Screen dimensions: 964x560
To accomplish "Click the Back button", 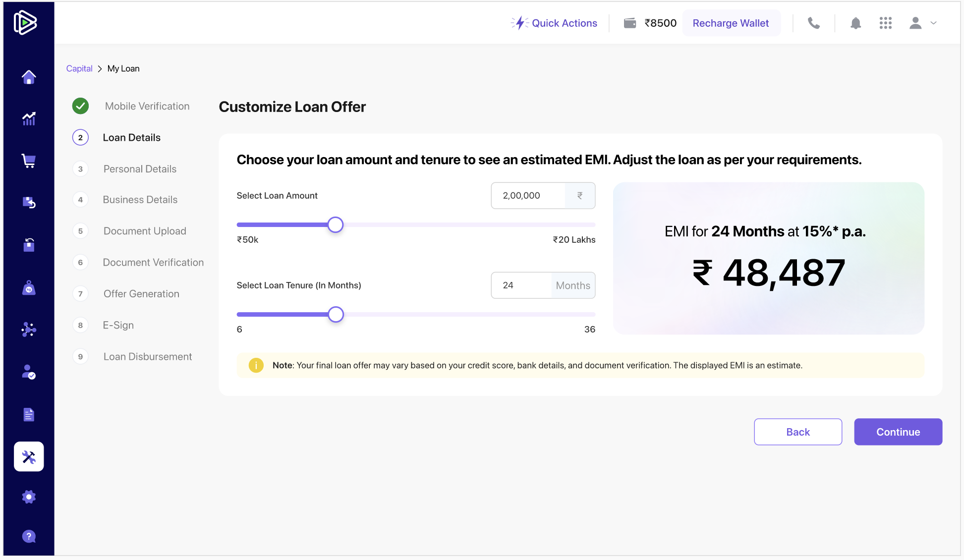I will pos(797,432).
